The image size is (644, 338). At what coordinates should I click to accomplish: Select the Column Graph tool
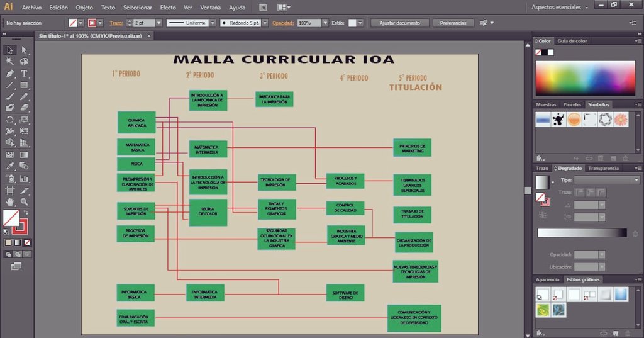pos(25,179)
